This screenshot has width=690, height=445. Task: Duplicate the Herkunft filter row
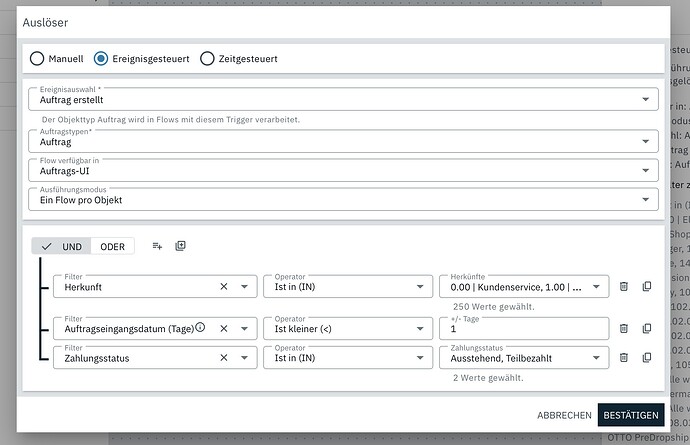(647, 287)
